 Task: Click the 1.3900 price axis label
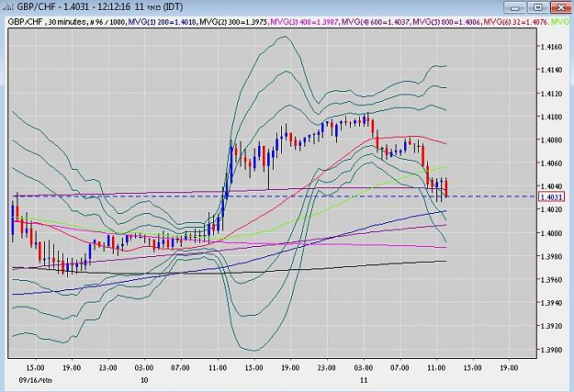click(551, 350)
